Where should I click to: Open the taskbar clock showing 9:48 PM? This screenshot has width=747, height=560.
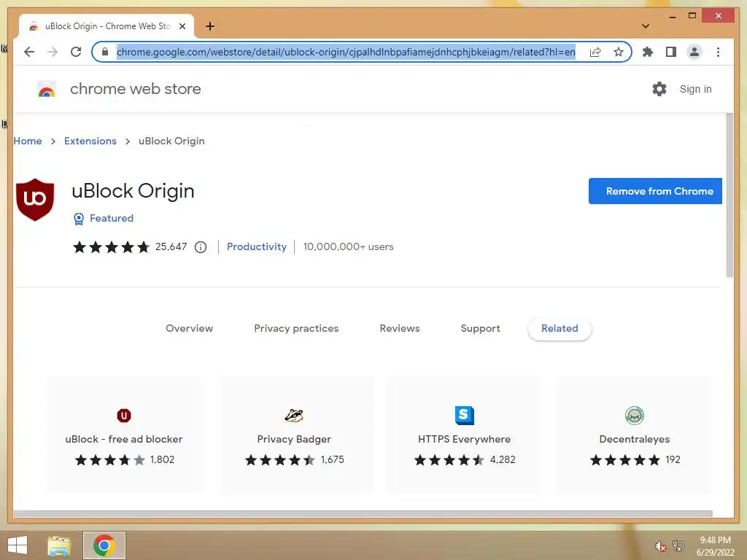coord(715,546)
